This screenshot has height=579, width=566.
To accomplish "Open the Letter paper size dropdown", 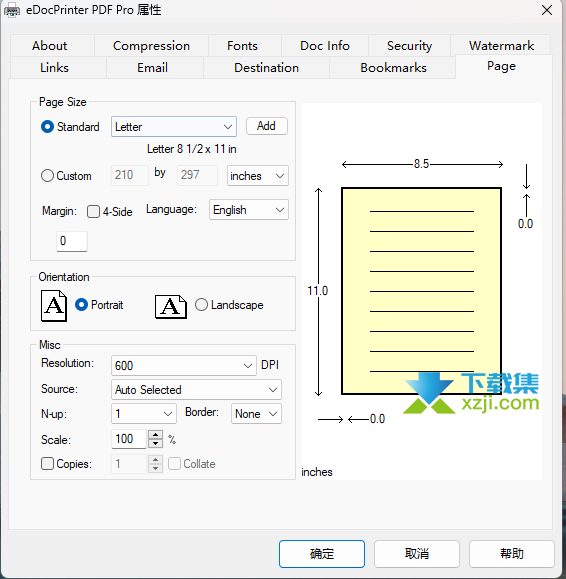I will point(174,127).
